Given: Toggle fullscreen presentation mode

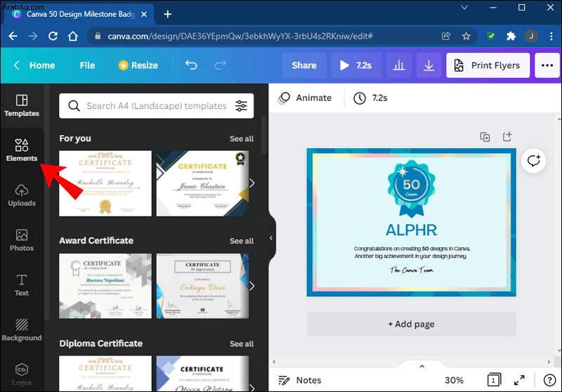Looking at the screenshot, I should (519, 380).
